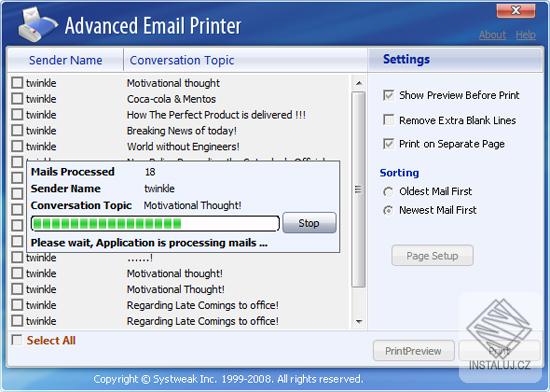Check the 'World without Engineers!' email
The height and width of the screenshot is (392, 550).
pos(17,146)
